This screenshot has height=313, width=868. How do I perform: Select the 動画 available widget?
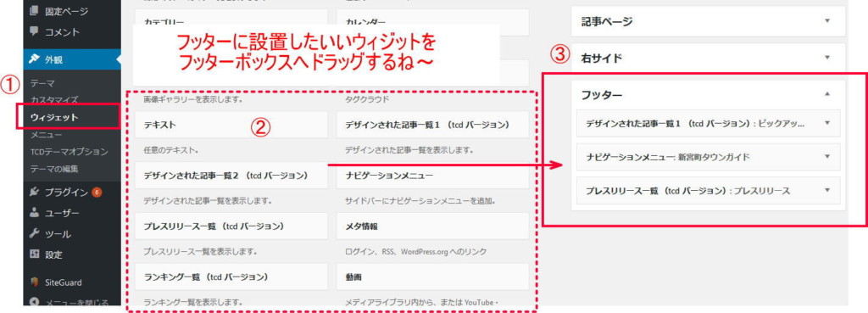point(432,277)
